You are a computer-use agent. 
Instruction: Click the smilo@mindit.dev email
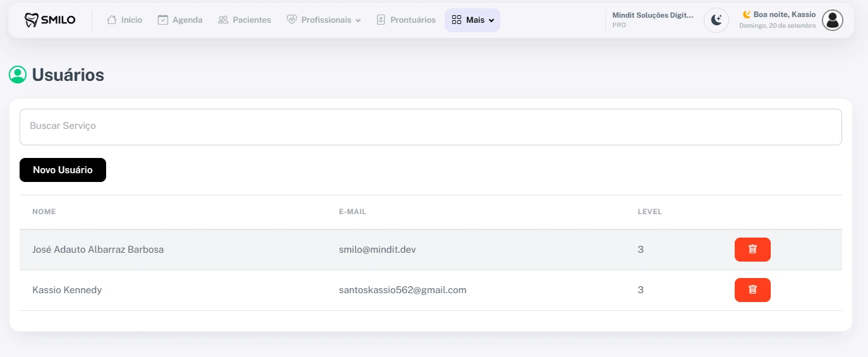point(377,250)
